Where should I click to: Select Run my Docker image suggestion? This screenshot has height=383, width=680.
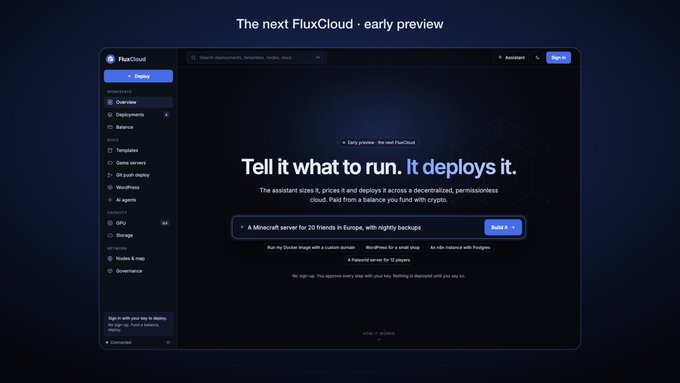311,248
